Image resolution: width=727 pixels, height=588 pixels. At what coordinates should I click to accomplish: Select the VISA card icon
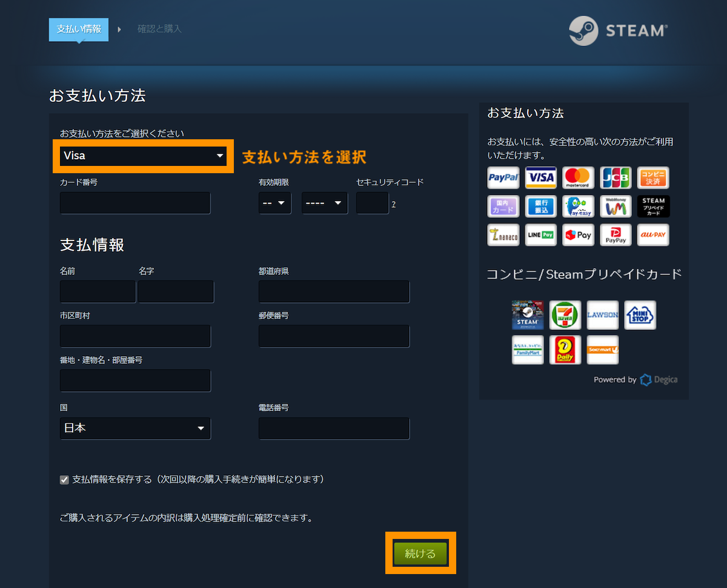coord(540,177)
